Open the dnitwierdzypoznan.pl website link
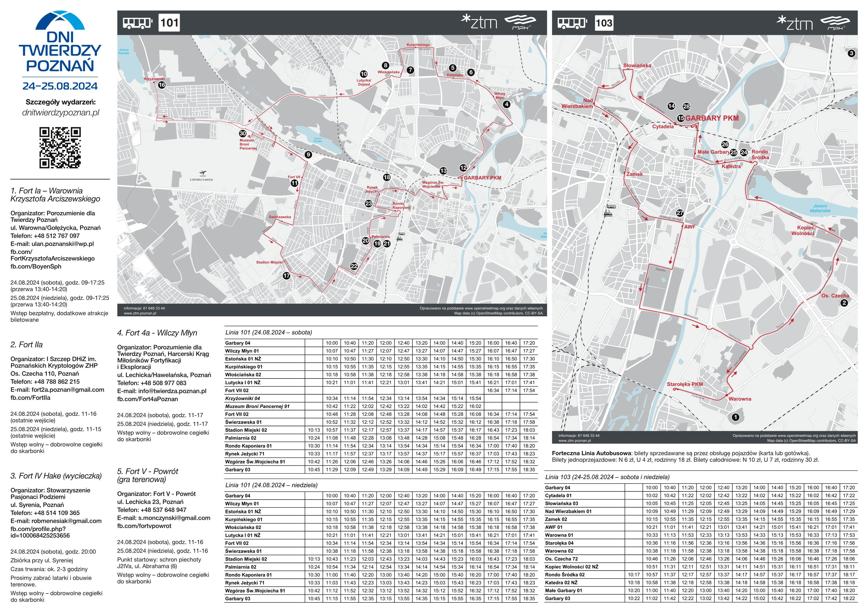Image resolution: width=868 pixels, height=614 pixels. [x=61, y=113]
